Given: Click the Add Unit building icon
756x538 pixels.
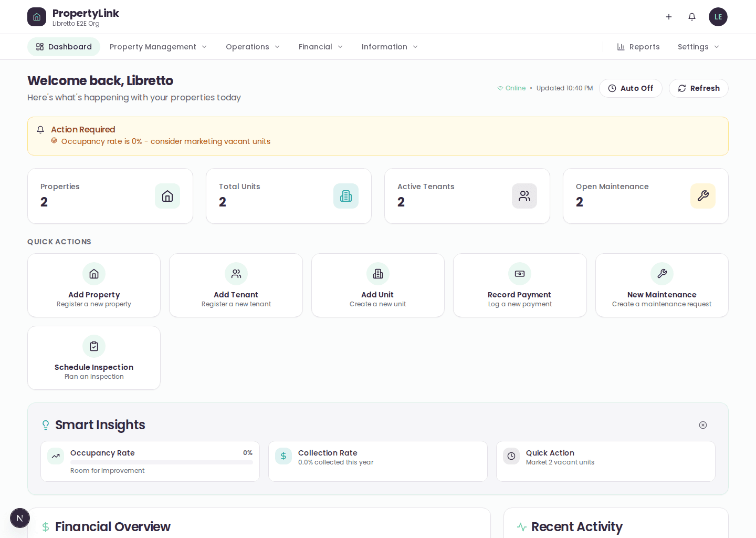Looking at the screenshot, I should click(x=378, y=274).
